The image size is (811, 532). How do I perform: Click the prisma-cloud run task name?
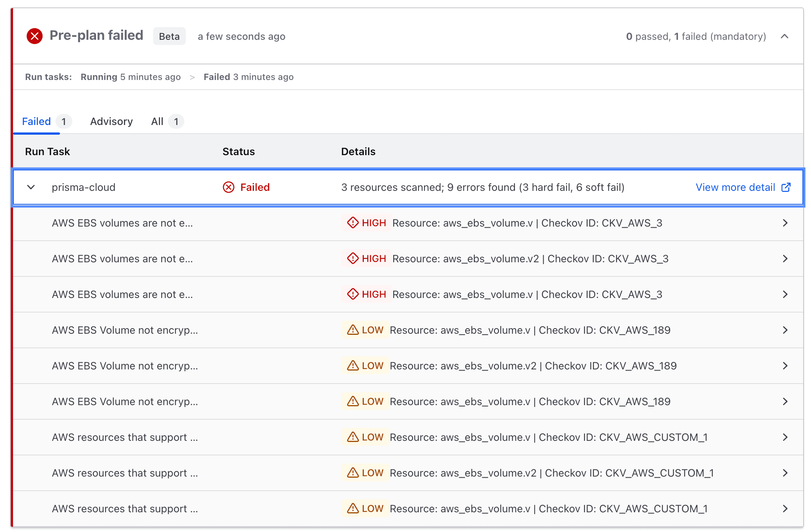83,187
